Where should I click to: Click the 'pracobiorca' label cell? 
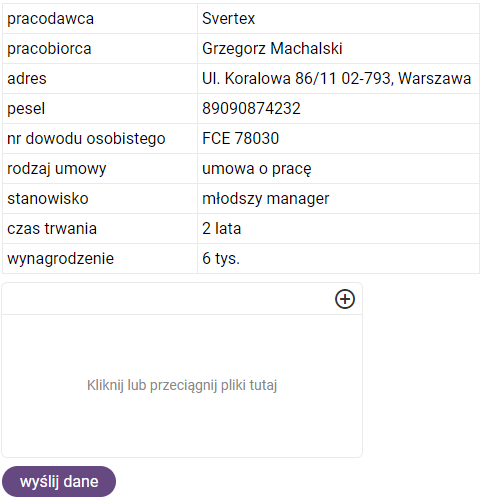(100, 49)
